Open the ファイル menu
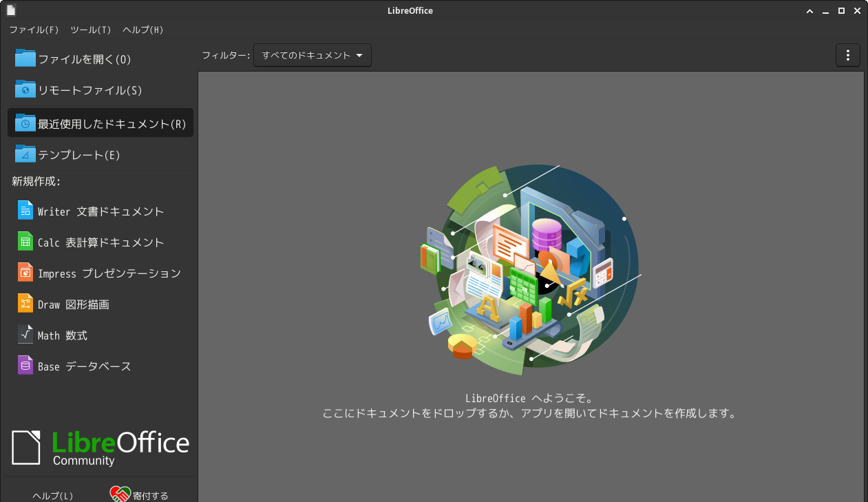 (x=33, y=30)
